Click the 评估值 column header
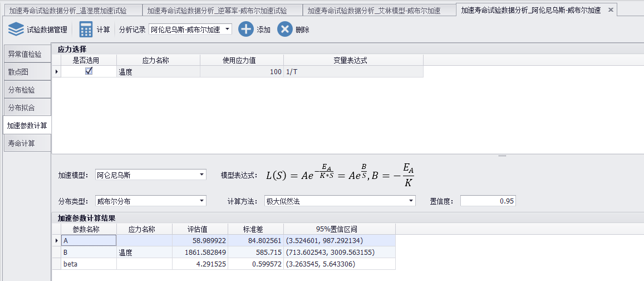Viewport: 644px width, 281px height. (x=200, y=229)
